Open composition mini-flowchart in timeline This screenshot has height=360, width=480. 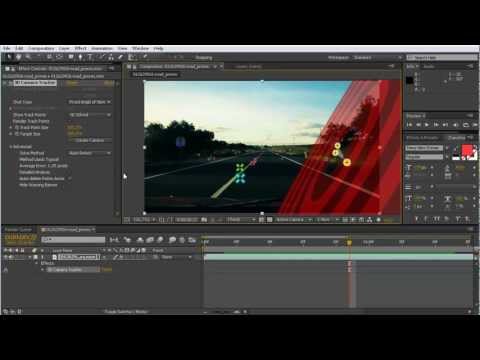114,240
